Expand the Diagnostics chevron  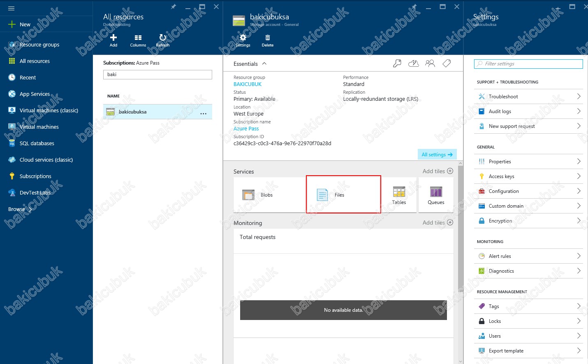(579, 271)
